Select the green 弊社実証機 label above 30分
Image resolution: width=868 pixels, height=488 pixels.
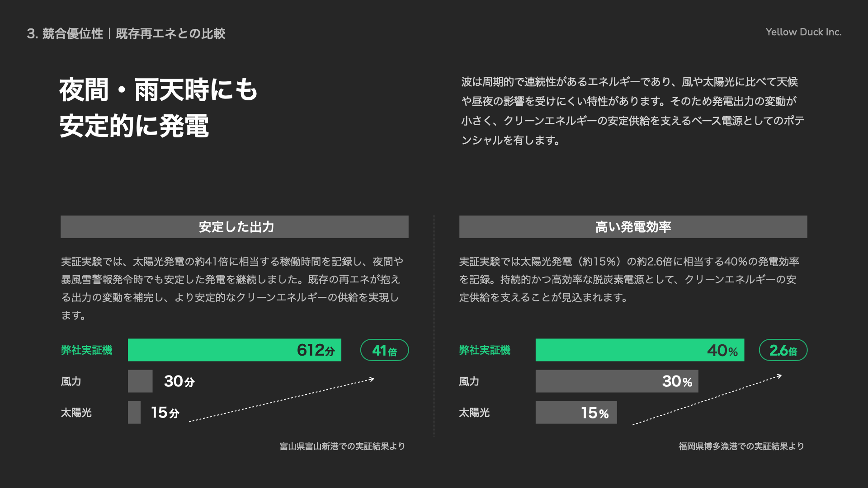(x=86, y=350)
